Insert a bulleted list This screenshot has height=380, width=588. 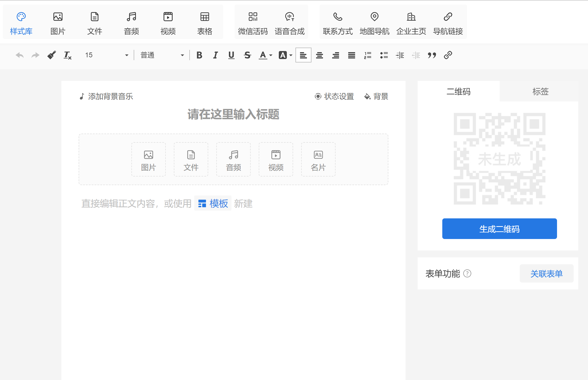click(x=384, y=55)
